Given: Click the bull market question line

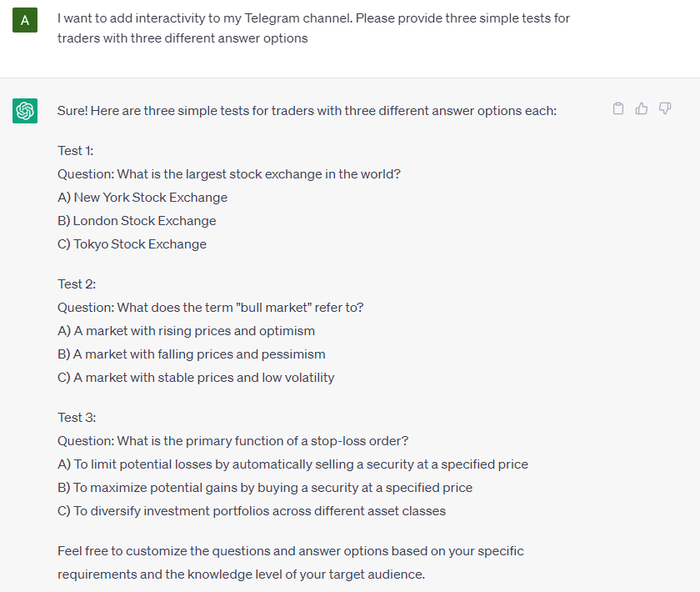Looking at the screenshot, I should (x=210, y=308).
